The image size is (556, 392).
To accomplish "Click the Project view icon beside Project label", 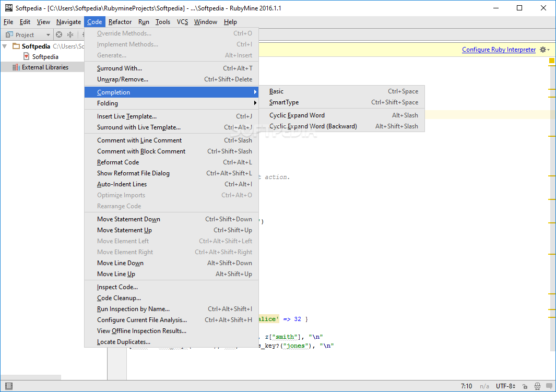I will (x=9, y=35).
